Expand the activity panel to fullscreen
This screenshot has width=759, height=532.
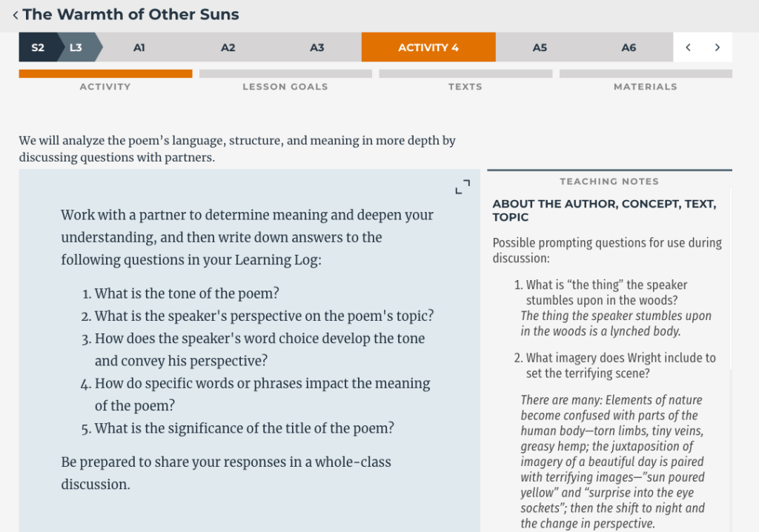click(x=463, y=187)
